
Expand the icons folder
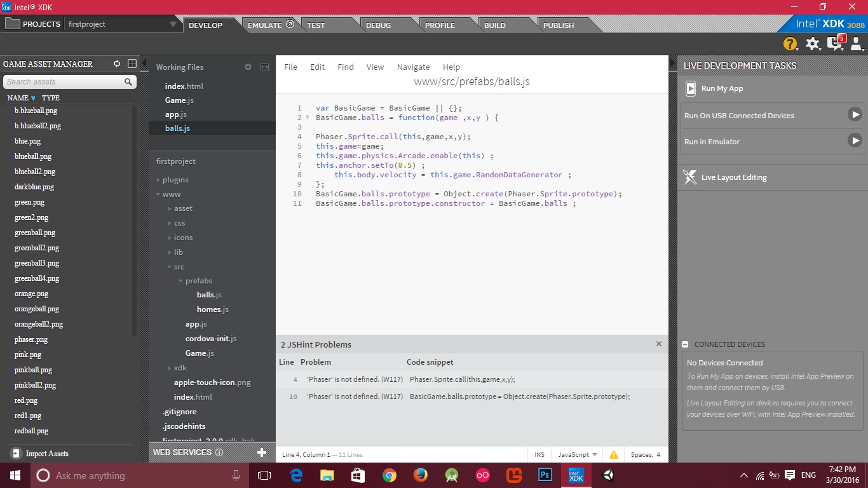170,238
